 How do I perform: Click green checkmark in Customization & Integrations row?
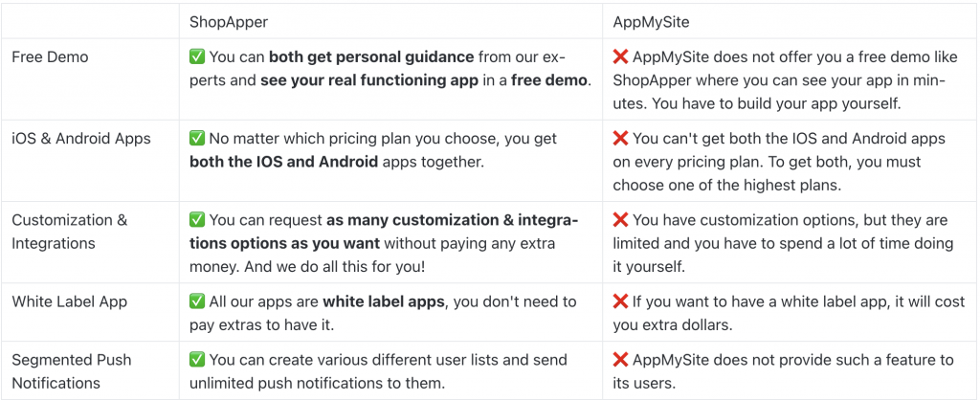click(x=197, y=220)
